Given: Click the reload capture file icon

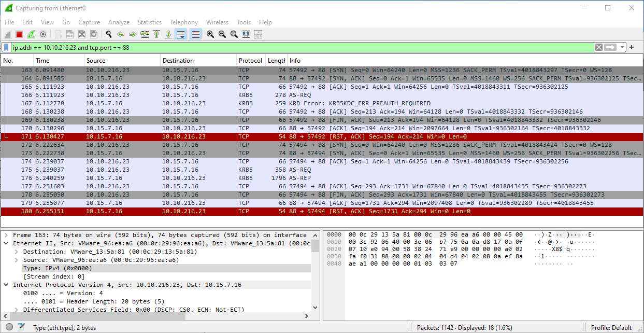Looking at the screenshot, I should pos(94,34).
